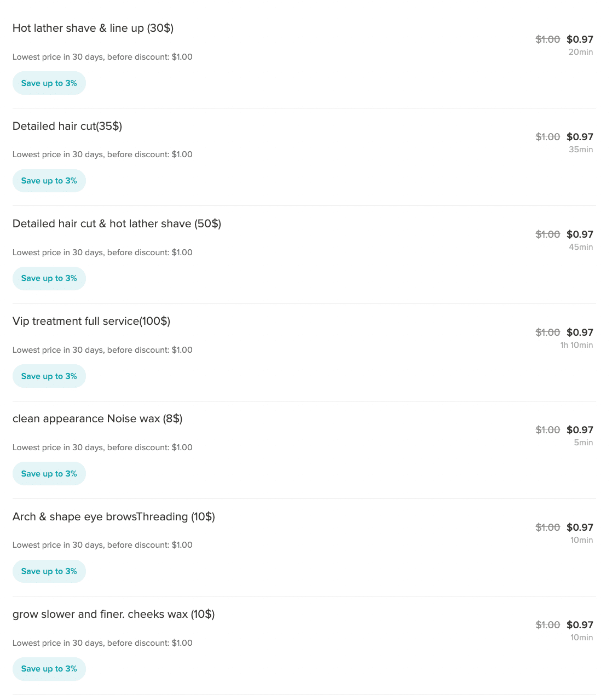Click $0.97 price of Vip treatment full service
612x700 pixels.
click(580, 332)
